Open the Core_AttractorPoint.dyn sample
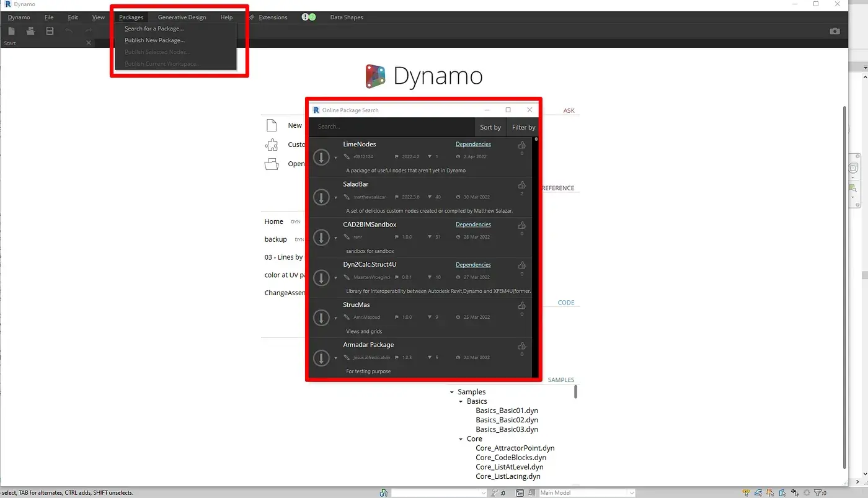 (x=515, y=448)
